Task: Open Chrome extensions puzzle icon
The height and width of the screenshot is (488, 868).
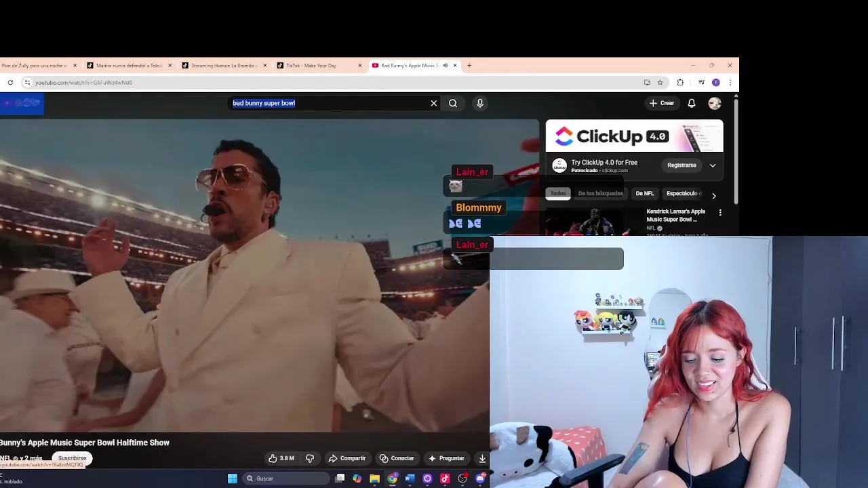Action: tap(680, 83)
